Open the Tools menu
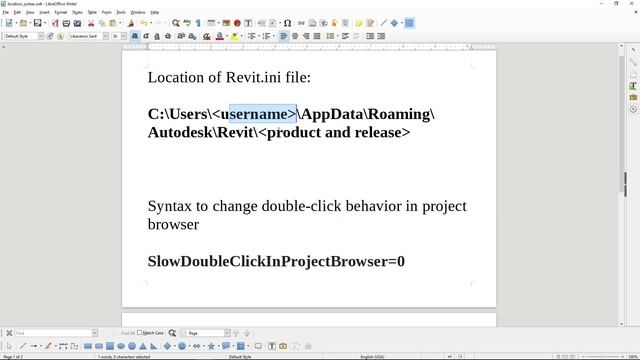The height and width of the screenshot is (360, 640). coord(121,12)
